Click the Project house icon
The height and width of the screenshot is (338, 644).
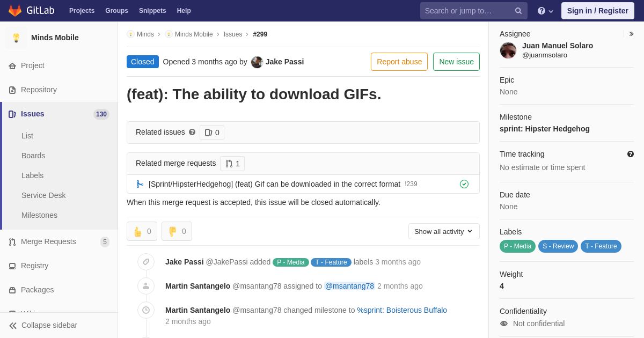click(x=12, y=65)
